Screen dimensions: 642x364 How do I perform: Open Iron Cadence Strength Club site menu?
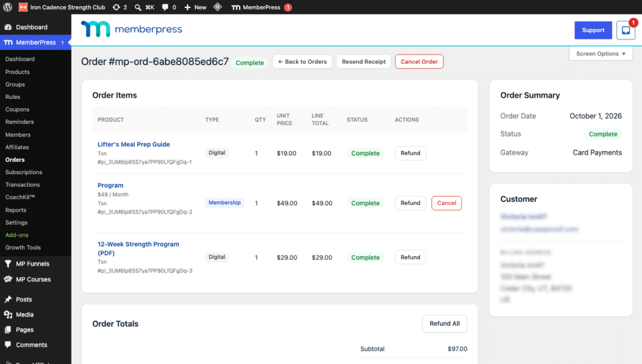[62, 7]
